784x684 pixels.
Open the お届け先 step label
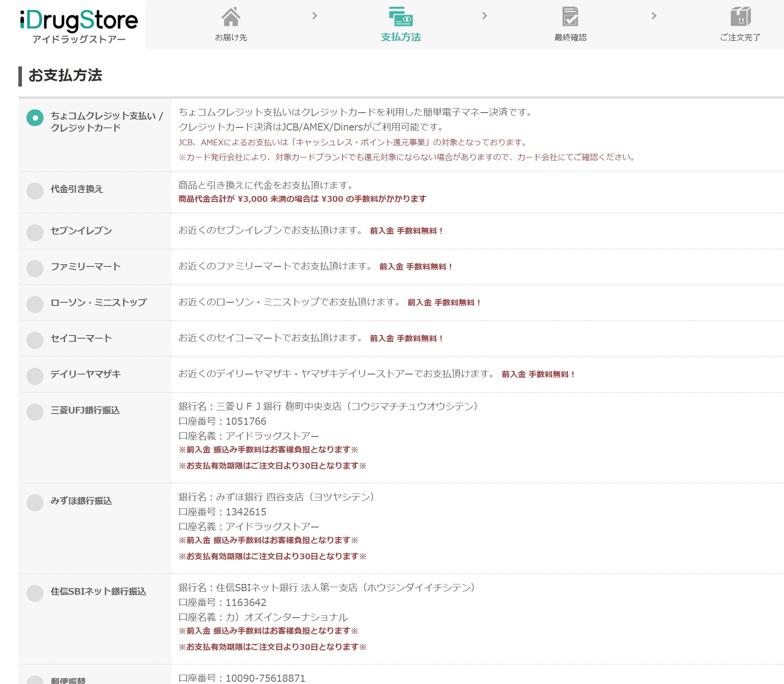231,38
